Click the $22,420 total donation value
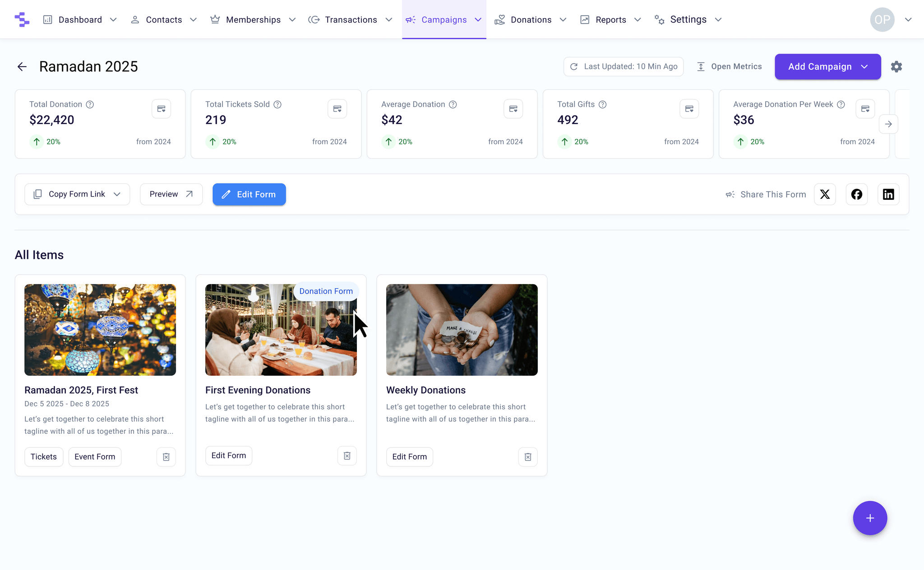This screenshot has height=570, width=924. (52, 120)
